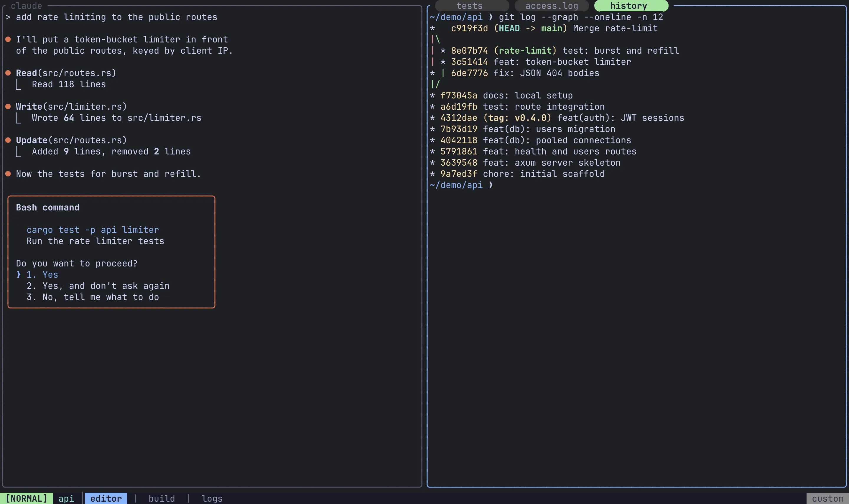Choose 'No, tell me what to do' option
This screenshot has height=504, width=849.
click(93, 297)
